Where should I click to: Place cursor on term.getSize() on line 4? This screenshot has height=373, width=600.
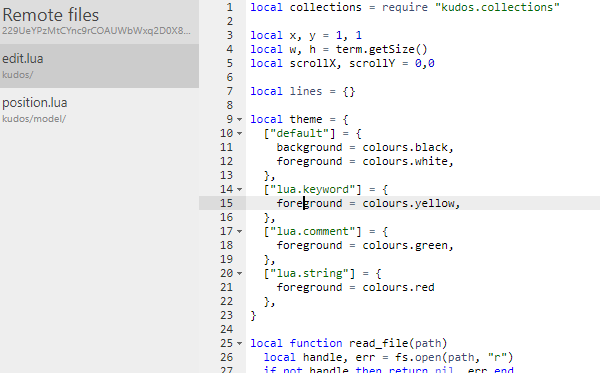(382, 49)
